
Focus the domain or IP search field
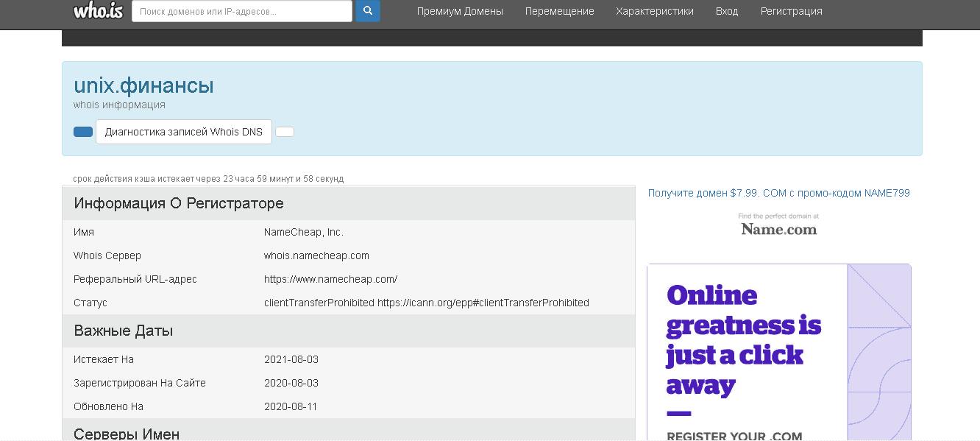[241, 11]
